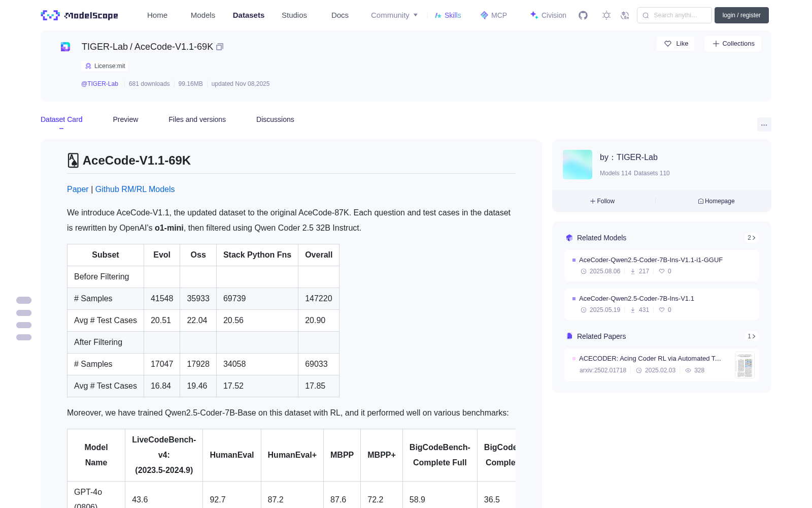Open the Civision sparkle item
Image resolution: width=812 pixels, height=508 pixels.
pyautogui.click(x=548, y=15)
